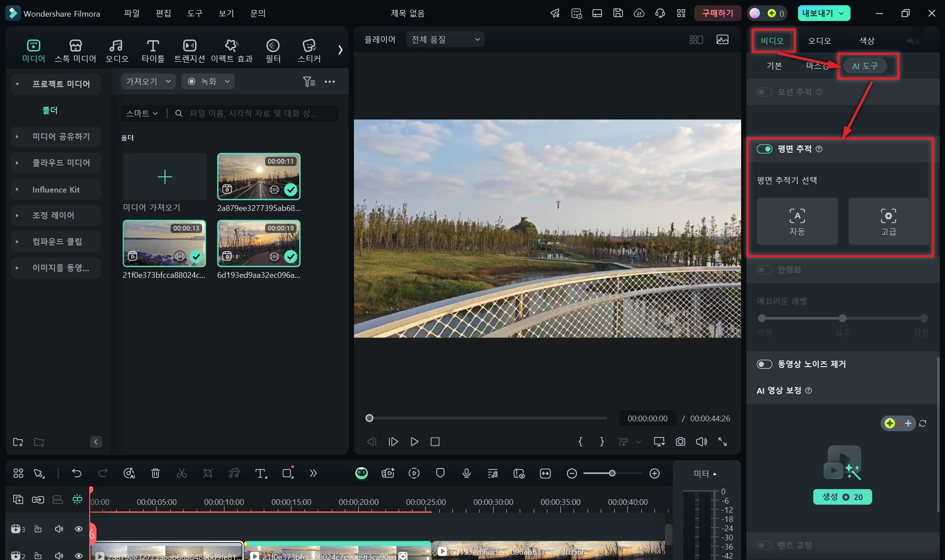The height and width of the screenshot is (560, 945).
Task: Click the refresh icon beside AI credits
Action: [x=923, y=423]
